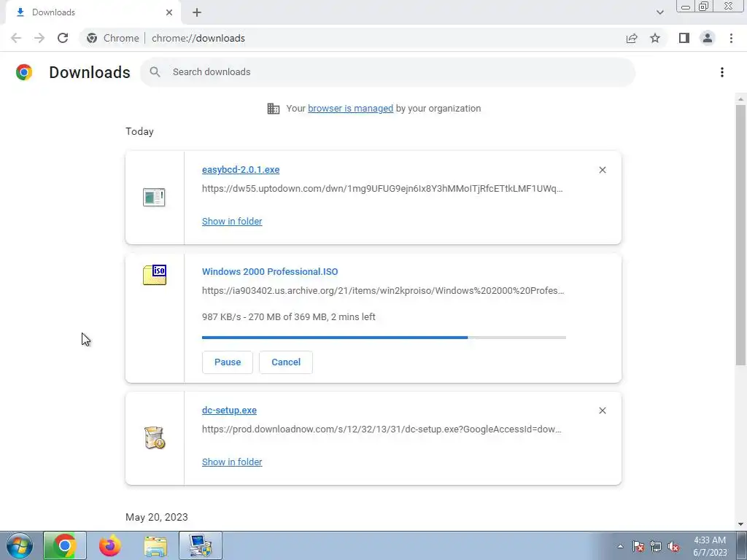Show easybcd-2.0.1.exe in folder

pos(232,222)
